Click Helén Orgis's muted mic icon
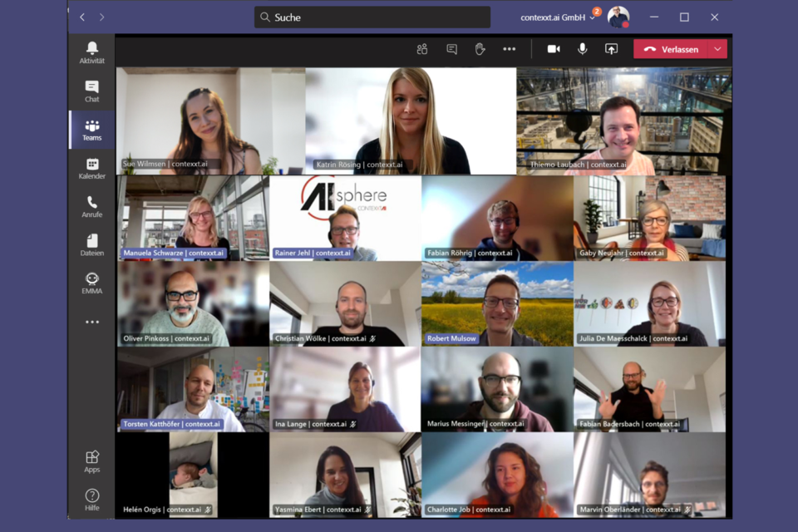Screen dimensions: 798x532 coord(208,510)
